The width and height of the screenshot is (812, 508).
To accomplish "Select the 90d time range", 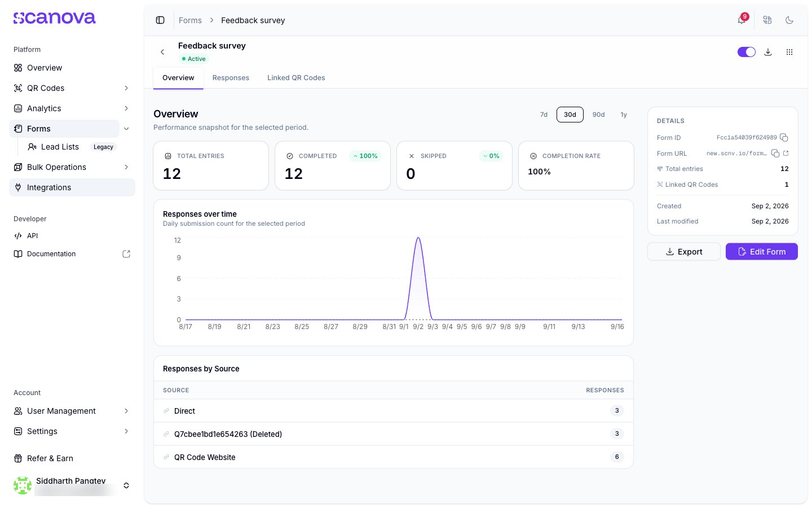I will [598, 115].
